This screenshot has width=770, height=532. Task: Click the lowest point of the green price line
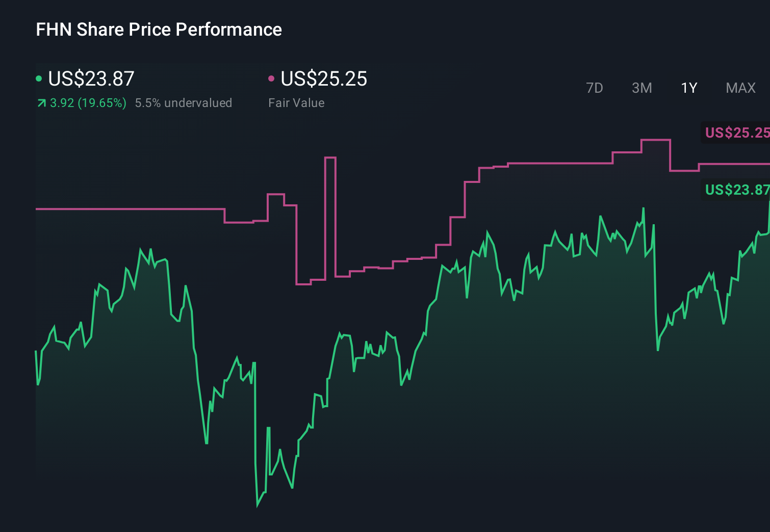click(x=258, y=505)
